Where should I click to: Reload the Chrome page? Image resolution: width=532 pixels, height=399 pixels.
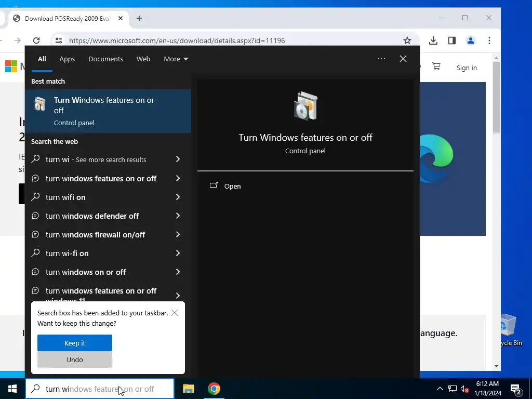coord(36,41)
